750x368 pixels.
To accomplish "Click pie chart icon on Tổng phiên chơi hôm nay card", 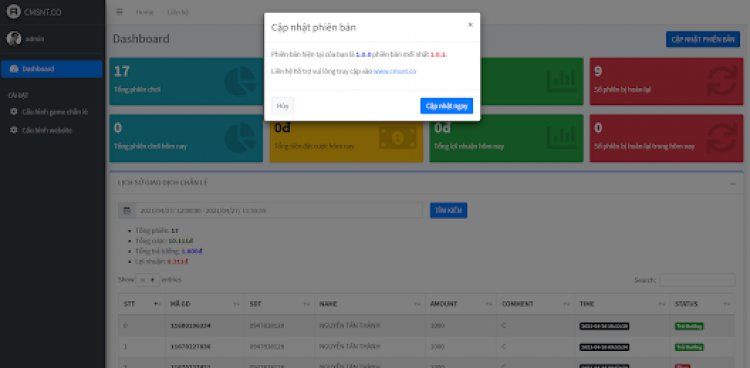I will click(x=241, y=138).
